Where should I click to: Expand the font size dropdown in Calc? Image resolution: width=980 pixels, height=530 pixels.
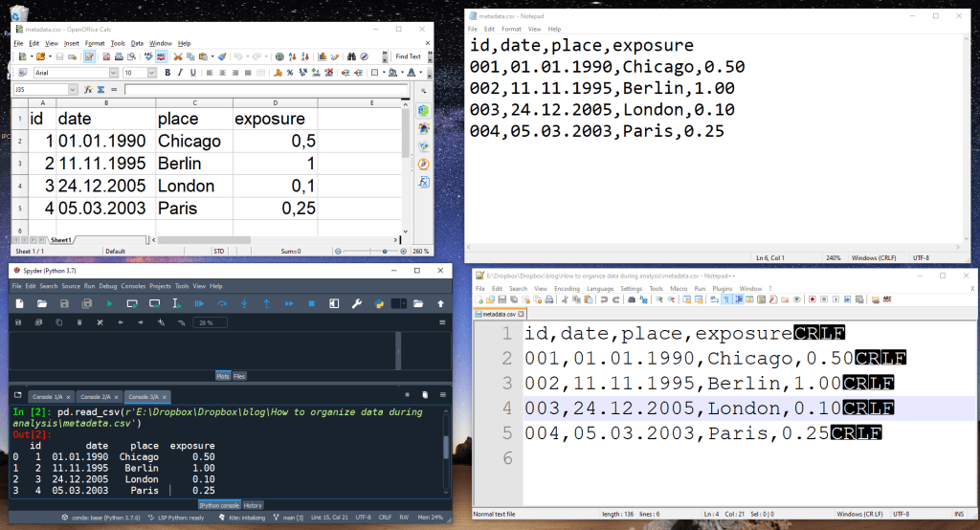152,73
